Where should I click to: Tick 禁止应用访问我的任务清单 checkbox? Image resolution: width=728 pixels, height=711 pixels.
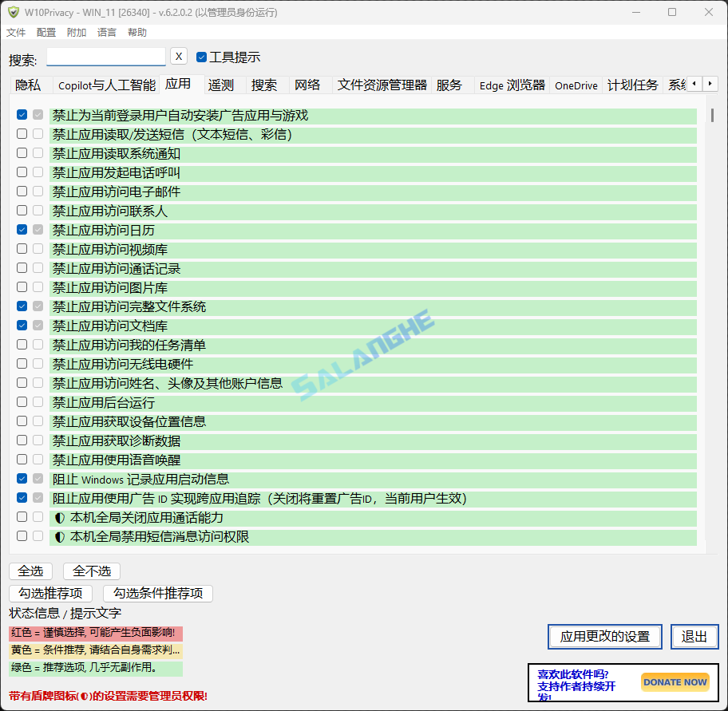pos(22,345)
